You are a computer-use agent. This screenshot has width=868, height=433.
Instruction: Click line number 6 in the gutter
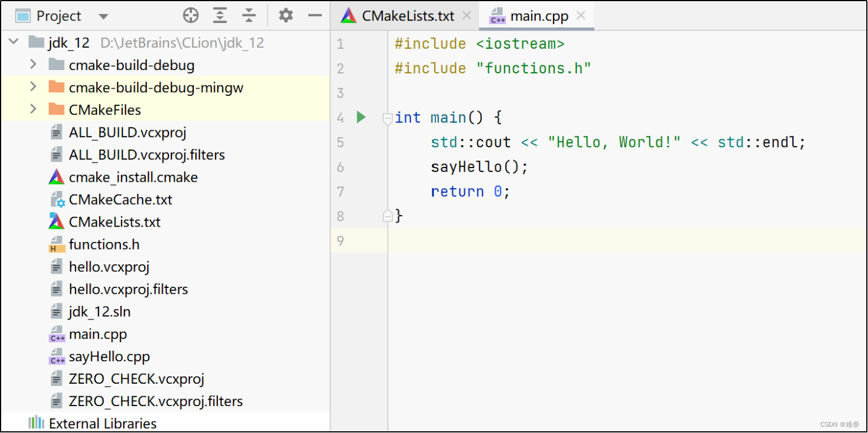click(340, 167)
